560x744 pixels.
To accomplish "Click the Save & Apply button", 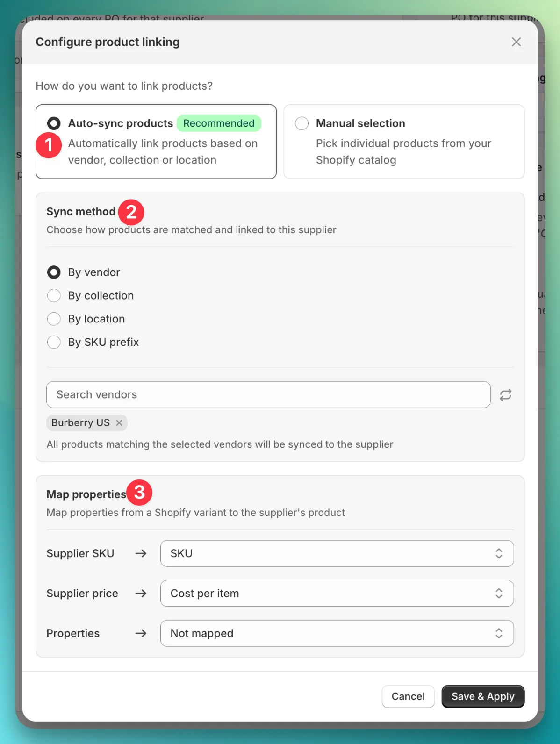I will 483,696.
